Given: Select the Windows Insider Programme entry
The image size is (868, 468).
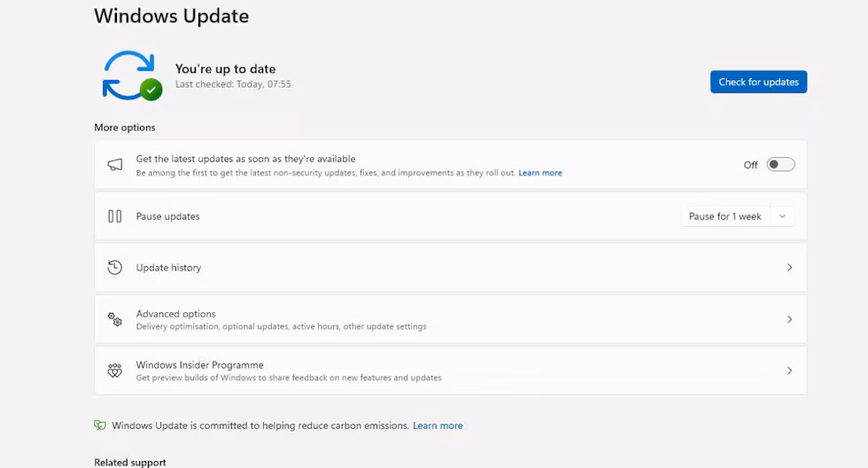Looking at the screenshot, I should tap(199, 365).
